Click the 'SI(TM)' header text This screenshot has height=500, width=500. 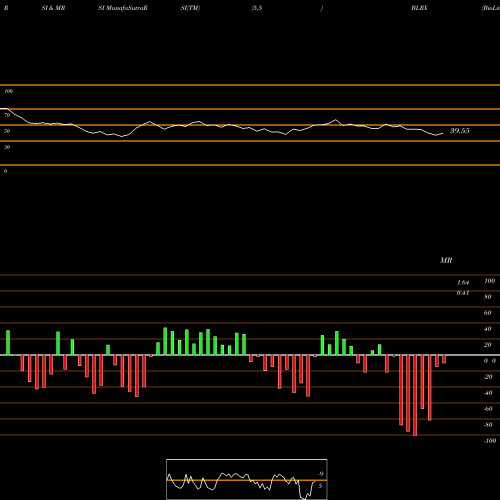190,8
